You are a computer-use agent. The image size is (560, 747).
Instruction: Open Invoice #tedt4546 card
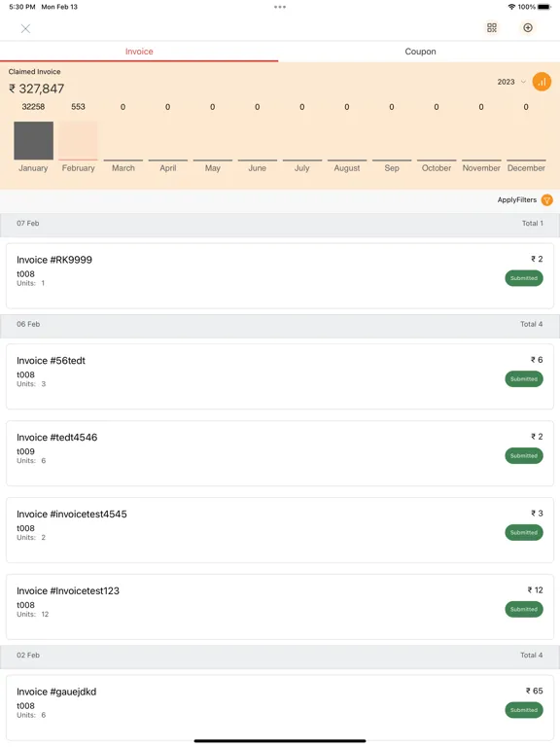[280, 453]
